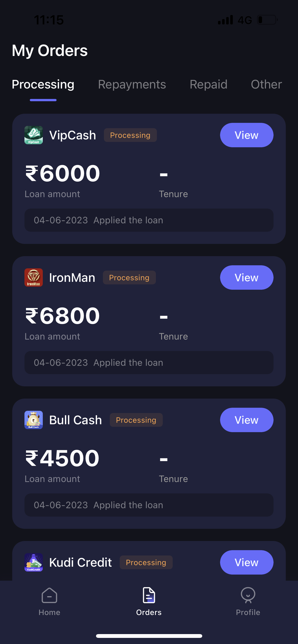
Task: Tap the VipCash Processing status badge
Action: [x=130, y=135]
